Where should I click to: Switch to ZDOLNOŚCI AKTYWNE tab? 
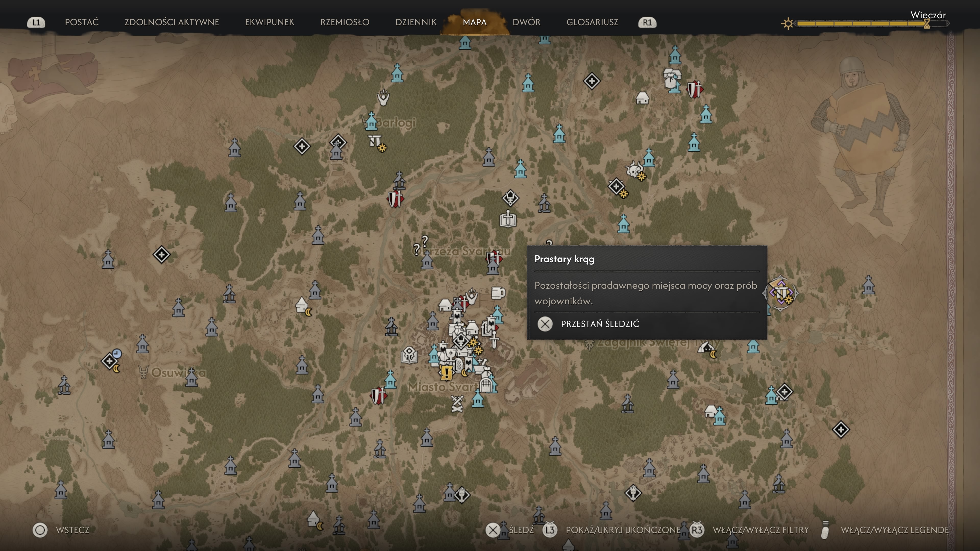pyautogui.click(x=171, y=22)
